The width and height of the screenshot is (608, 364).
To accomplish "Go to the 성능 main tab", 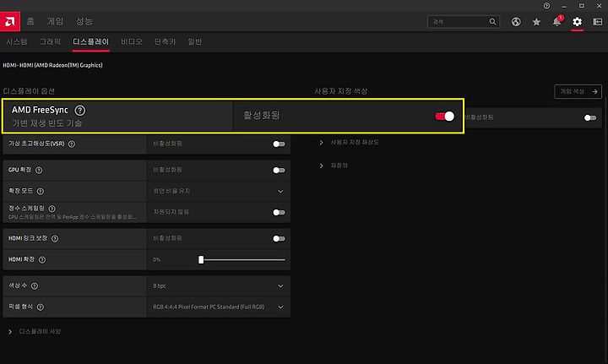I will coord(84,21).
